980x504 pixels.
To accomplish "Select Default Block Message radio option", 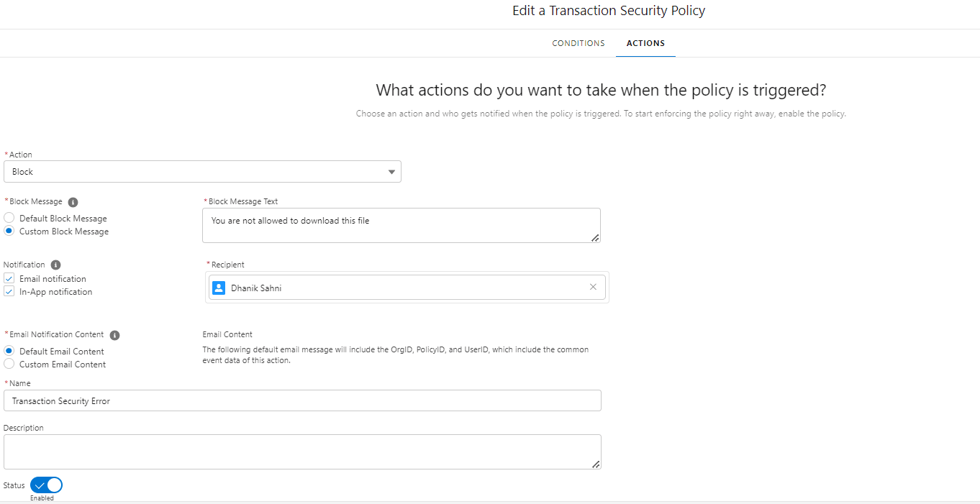I will click(9, 218).
